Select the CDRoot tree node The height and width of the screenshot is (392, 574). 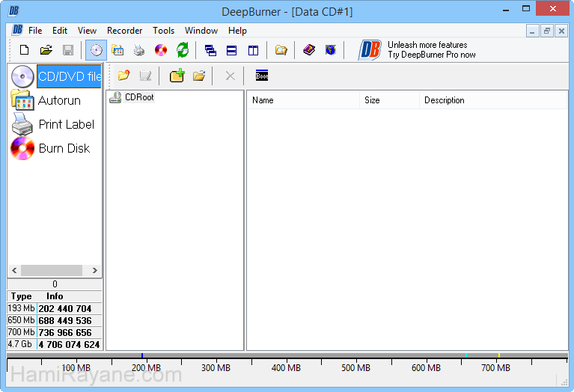coord(139,97)
